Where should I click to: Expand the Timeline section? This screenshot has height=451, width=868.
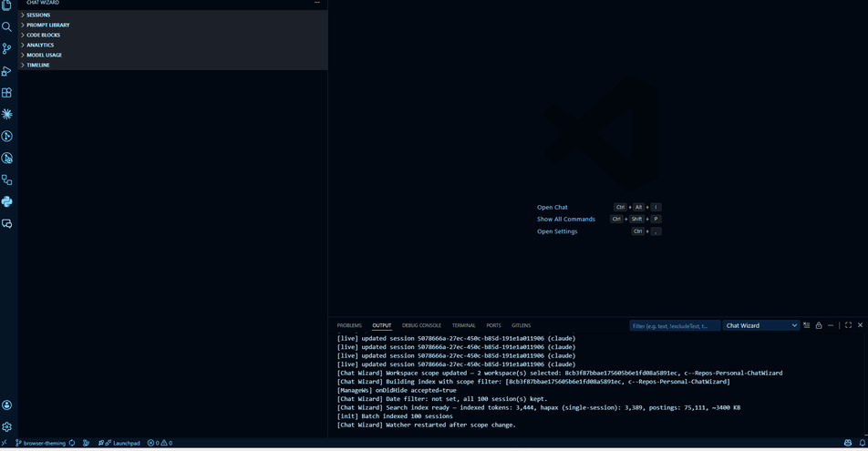tap(172, 65)
